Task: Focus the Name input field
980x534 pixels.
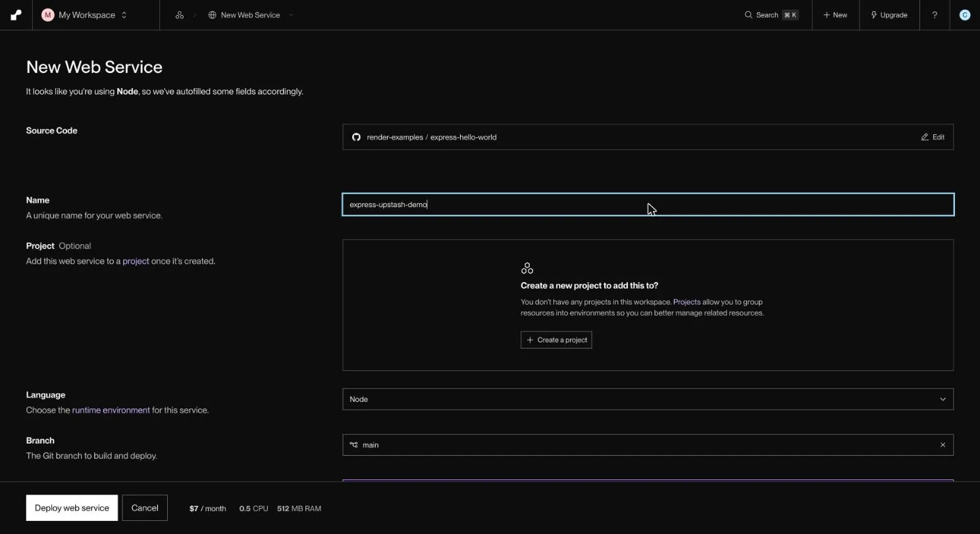Action: pyautogui.click(x=648, y=205)
